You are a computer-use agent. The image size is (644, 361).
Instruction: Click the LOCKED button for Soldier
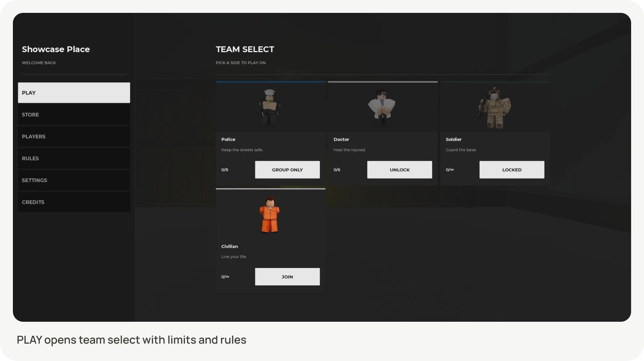pyautogui.click(x=512, y=170)
